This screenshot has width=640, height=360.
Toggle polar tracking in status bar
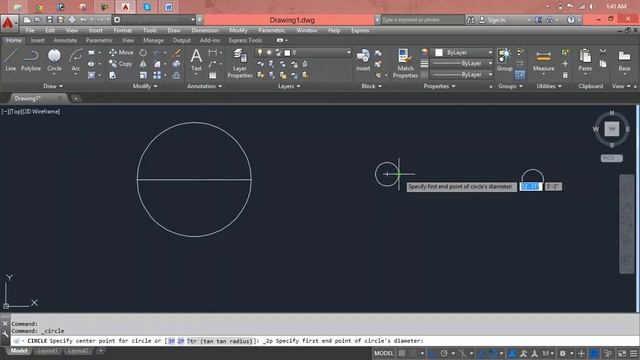[x=444, y=353]
